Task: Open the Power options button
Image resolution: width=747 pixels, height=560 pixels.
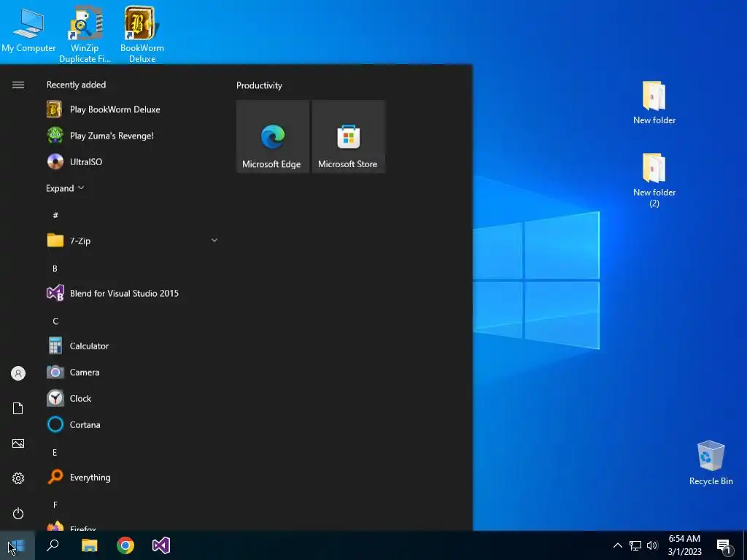Action: click(x=18, y=513)
